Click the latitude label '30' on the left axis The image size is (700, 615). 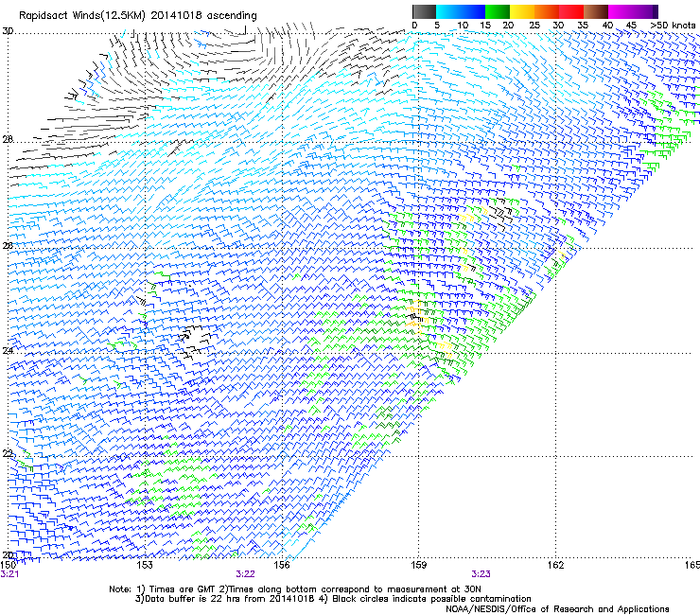pyautogui.click(x=8, y=31)
